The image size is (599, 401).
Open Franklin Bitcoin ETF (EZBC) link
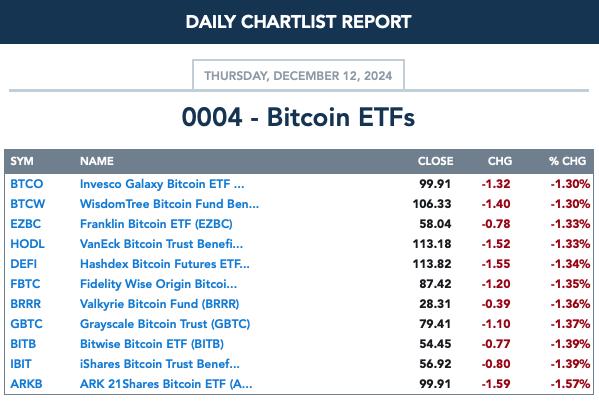(156, 224)
